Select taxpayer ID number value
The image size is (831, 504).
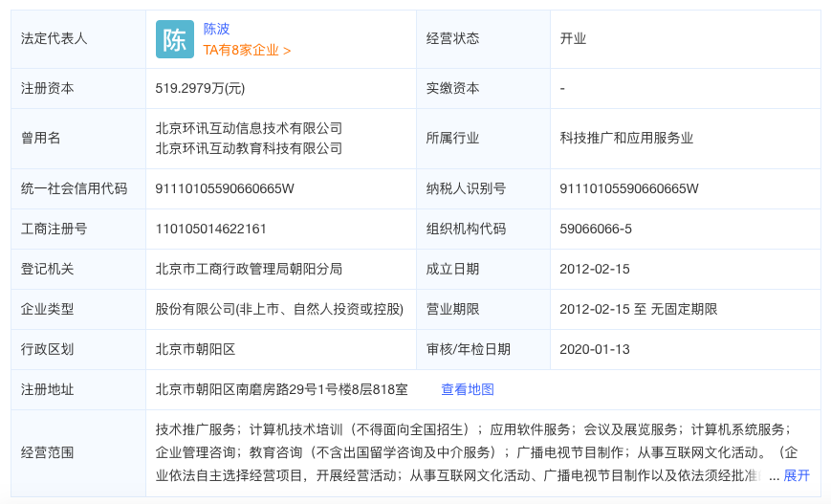(x=629, y=188)
